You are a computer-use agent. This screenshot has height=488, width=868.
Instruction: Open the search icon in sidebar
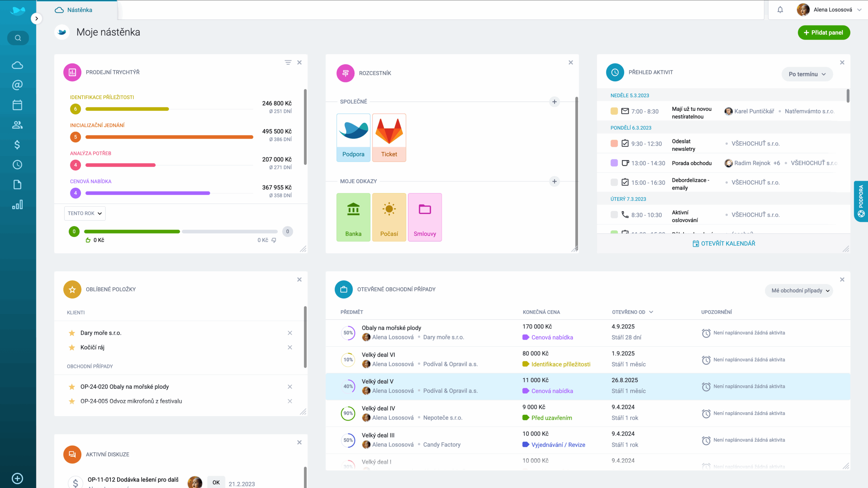pos(18,38)
